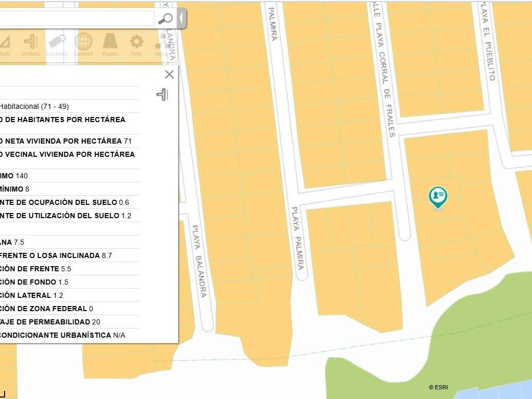Collapse the search toolbar with left arrow
This screenshot has width=532, height=399.
[x=181, y=19]
